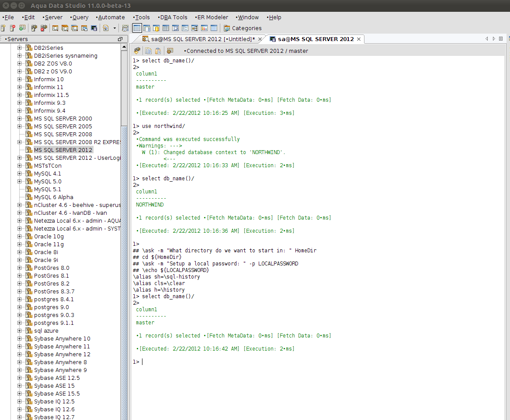Image resolution: width=510 pixels, height=420 pixels.
Task: Expand the DB2iSeries server node
Action: [20, 48]
